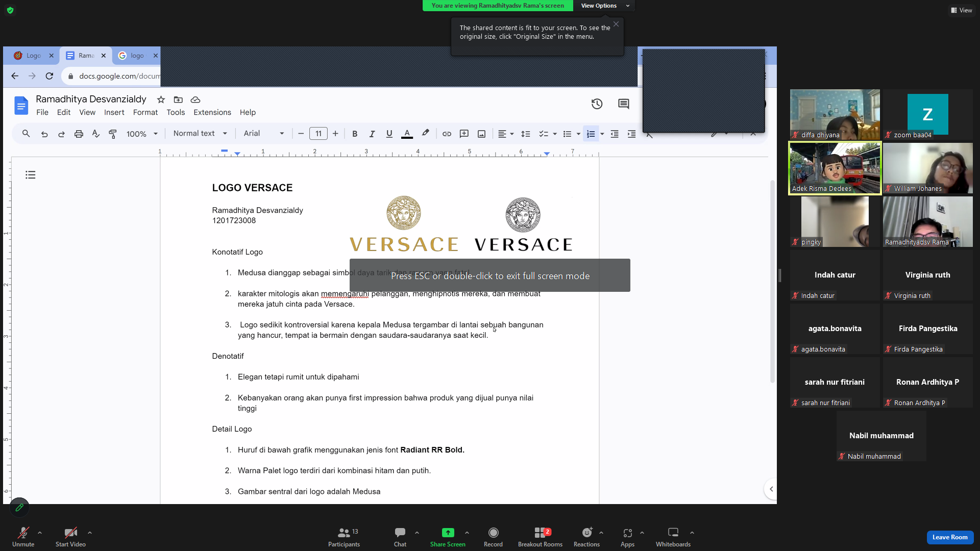Open the highlight color picker

425,134
